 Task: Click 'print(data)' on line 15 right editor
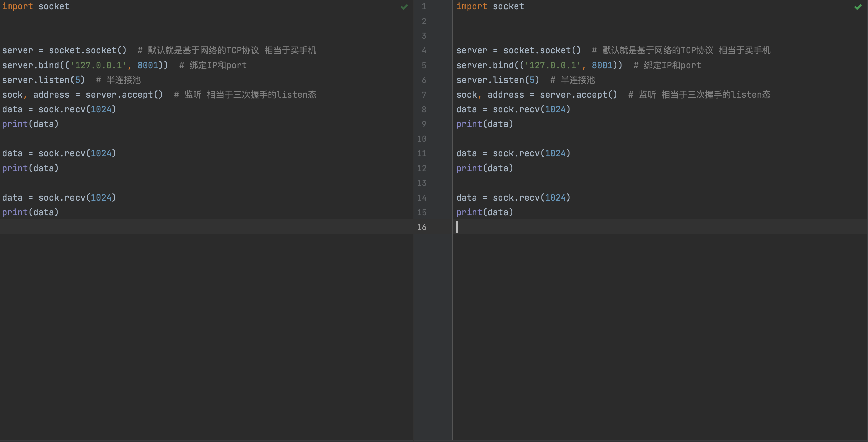[484, 212]
